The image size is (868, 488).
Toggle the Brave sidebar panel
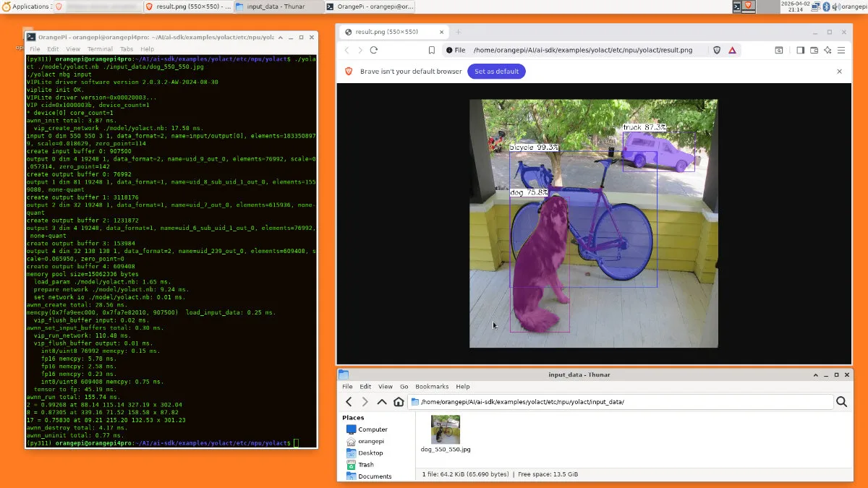pos(800,50)
